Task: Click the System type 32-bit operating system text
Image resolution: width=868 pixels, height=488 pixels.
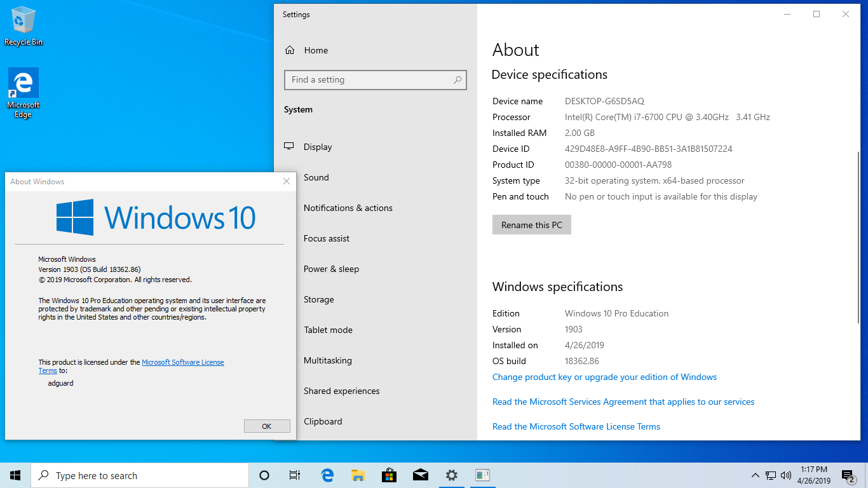Action: point(654,180)
